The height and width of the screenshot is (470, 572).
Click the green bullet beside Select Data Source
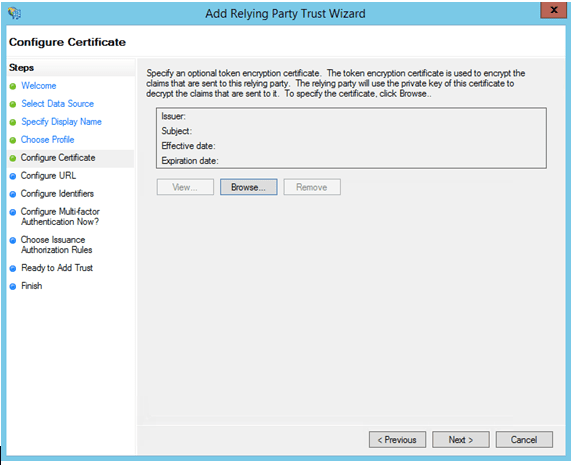pyautogui.click(x=13, y=104)
